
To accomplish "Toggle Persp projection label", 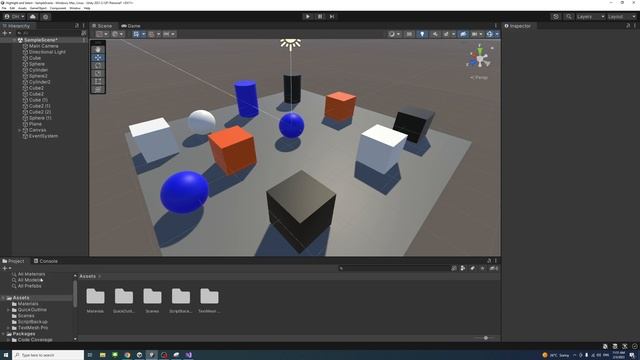I will 480,77.
